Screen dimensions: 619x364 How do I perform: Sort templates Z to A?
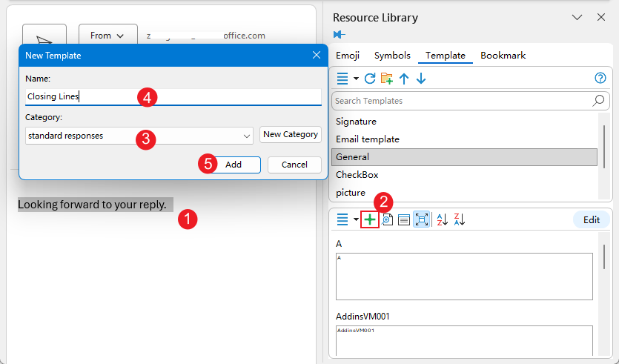pos(460,219)
